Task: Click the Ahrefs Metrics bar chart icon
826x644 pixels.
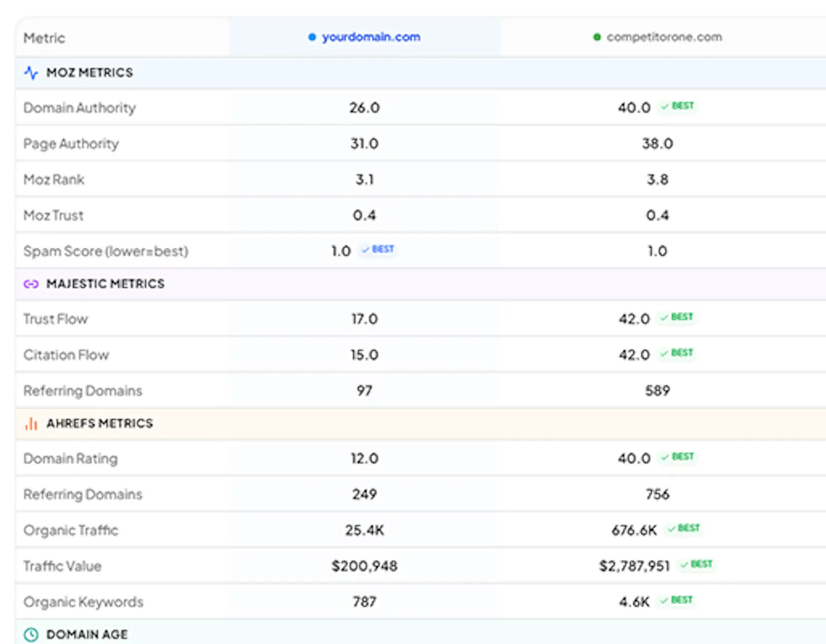Action: tap(31, 424)
